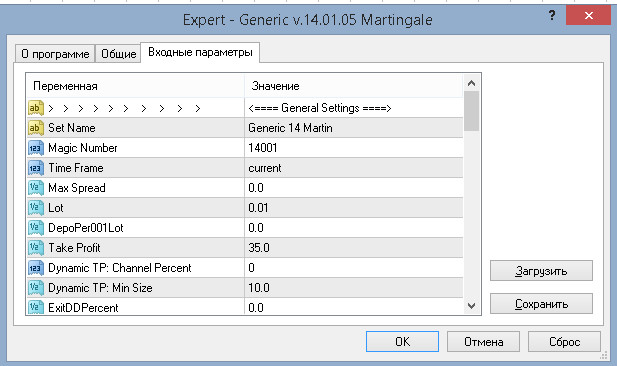Viewport: 617px width, 366px height.
Task: Select the Take Profit value 35.0
Action: tap(259, 248)
